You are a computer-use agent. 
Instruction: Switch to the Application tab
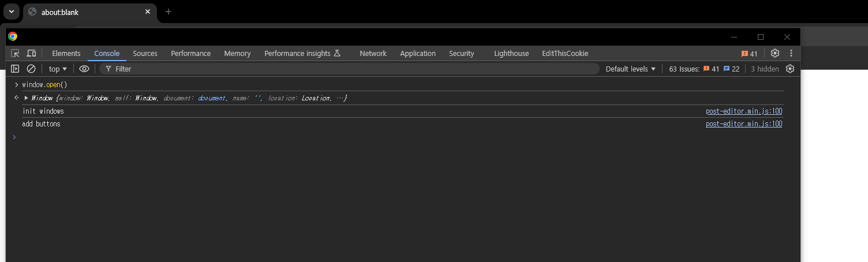[x=418, y=53]
